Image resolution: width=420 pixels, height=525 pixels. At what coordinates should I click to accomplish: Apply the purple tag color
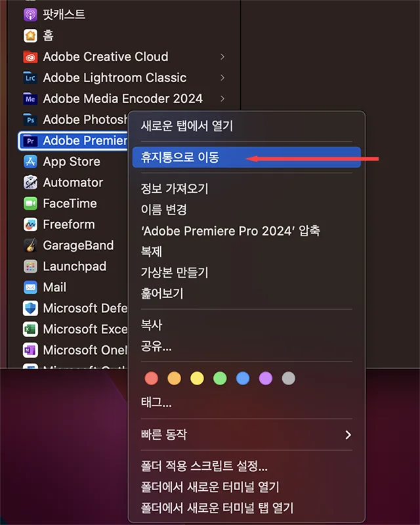(266, 379)
